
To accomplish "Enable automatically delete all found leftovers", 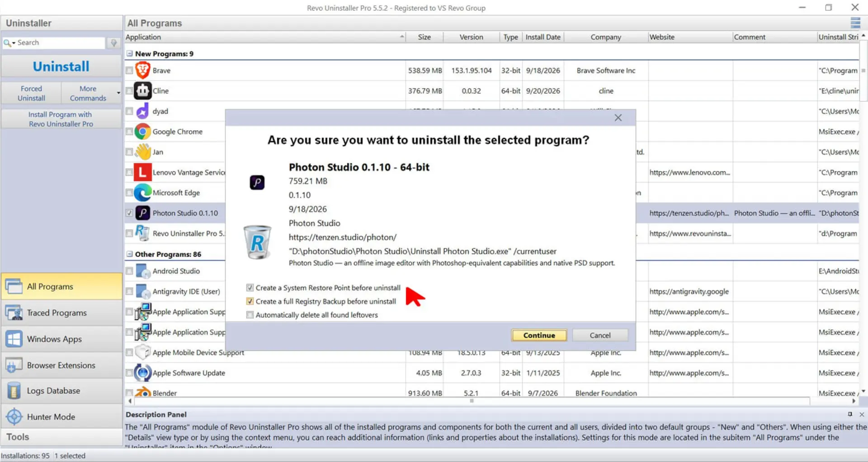I will click(250, 315).
